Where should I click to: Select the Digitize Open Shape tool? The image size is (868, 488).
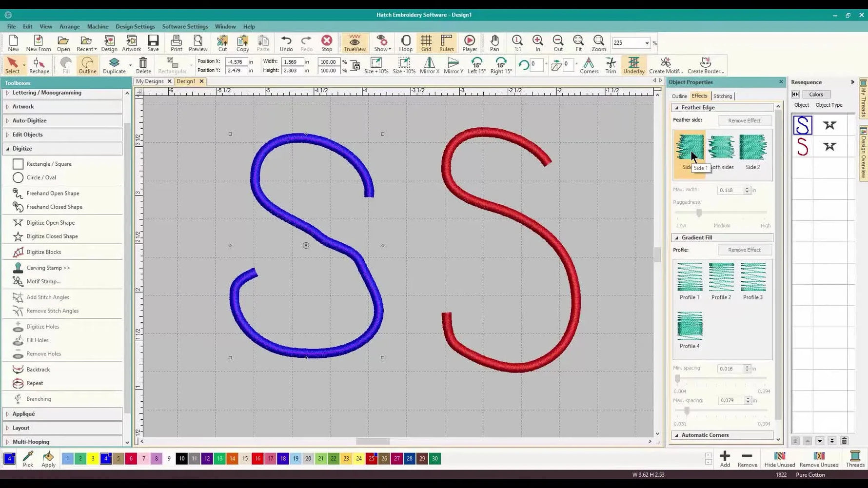(50, 223)
